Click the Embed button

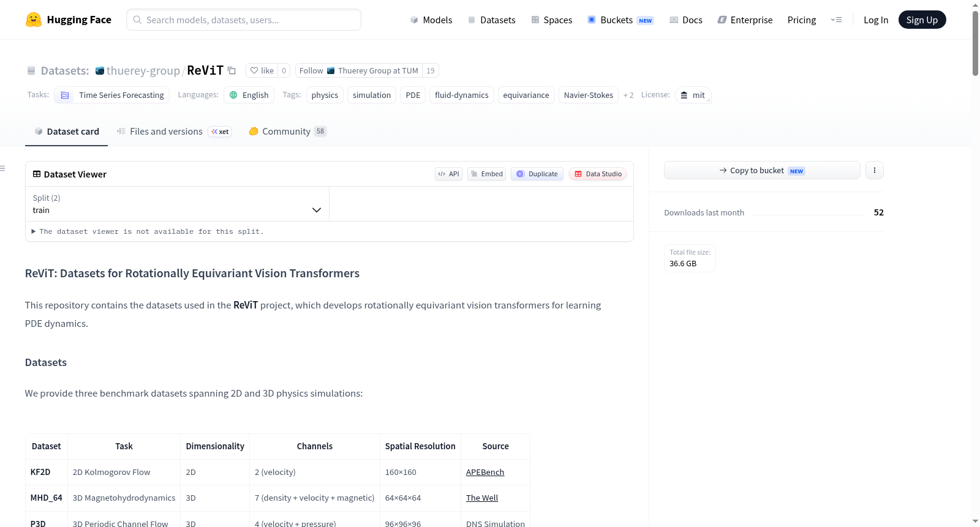tap(487, 174)
